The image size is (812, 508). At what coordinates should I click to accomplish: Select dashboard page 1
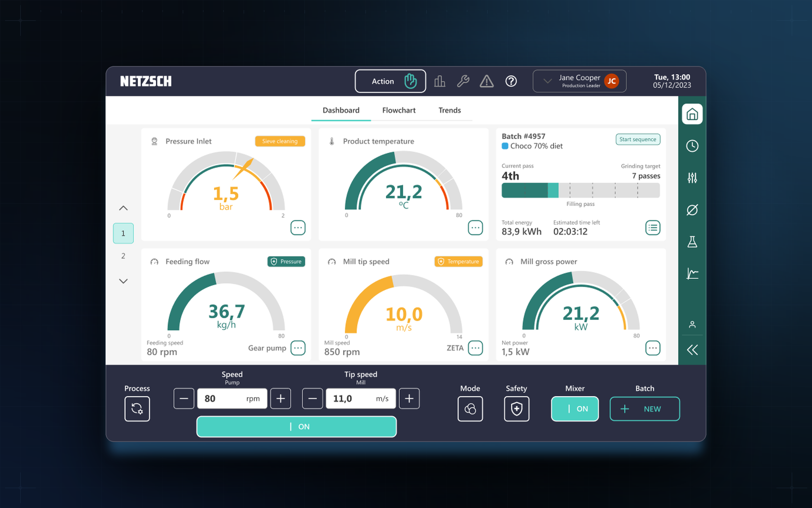(x=124, y=233)
